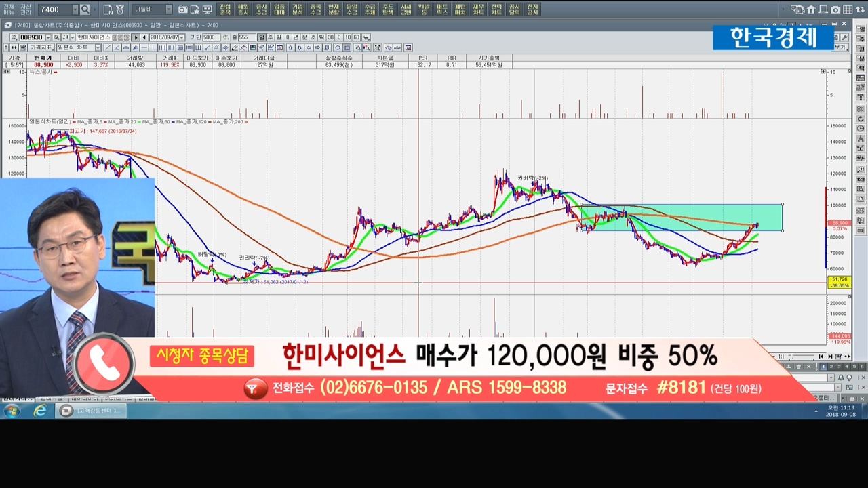This screenshot has height=488, width=868.
Task: Open the 기업분석 menu button
Action: coord(298,9)
